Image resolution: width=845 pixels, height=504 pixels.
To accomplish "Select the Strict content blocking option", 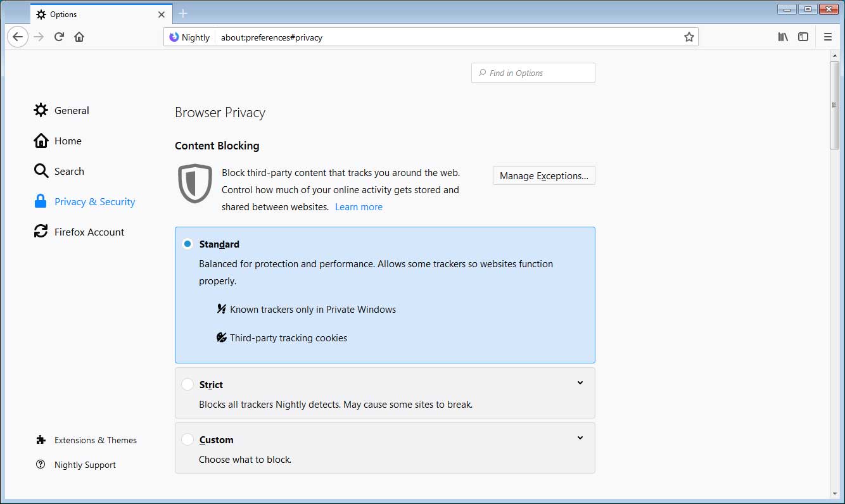I will [x=187, y=384].
